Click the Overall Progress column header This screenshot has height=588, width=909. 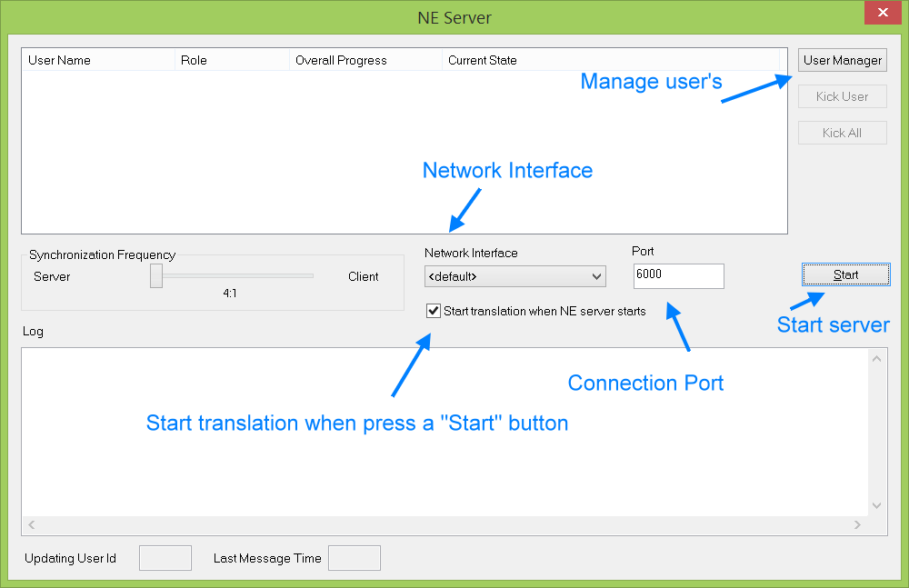click(x=365, y=60)
